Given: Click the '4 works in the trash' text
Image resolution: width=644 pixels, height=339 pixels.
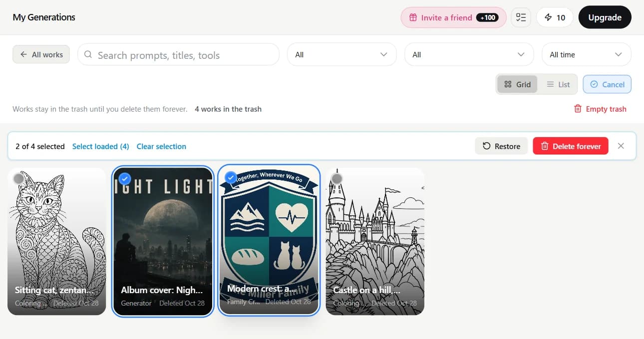Looking at the screenshot, I should pyautogui.click(x=228, y=109).
